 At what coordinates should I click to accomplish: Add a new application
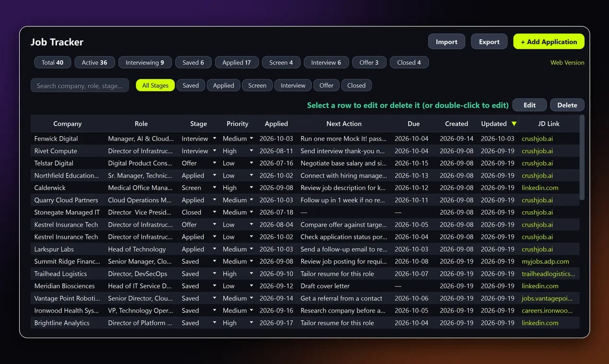click(549, 42)
